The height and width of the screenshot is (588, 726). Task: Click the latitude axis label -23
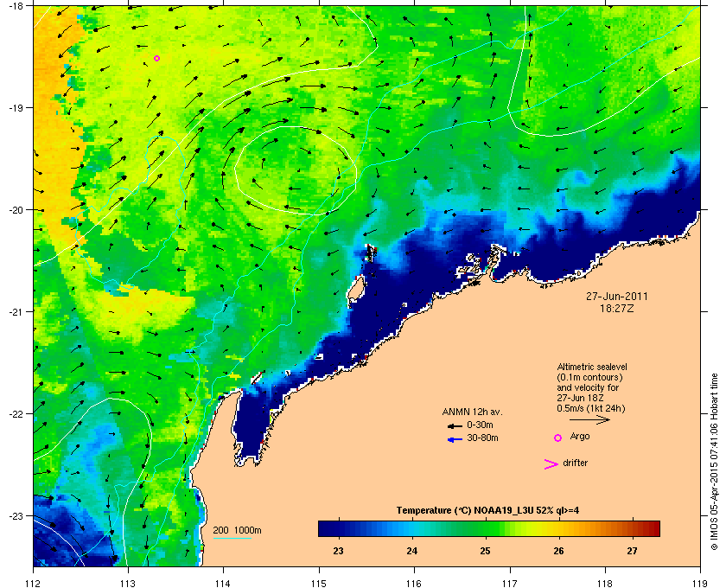(x=16, y=515)
